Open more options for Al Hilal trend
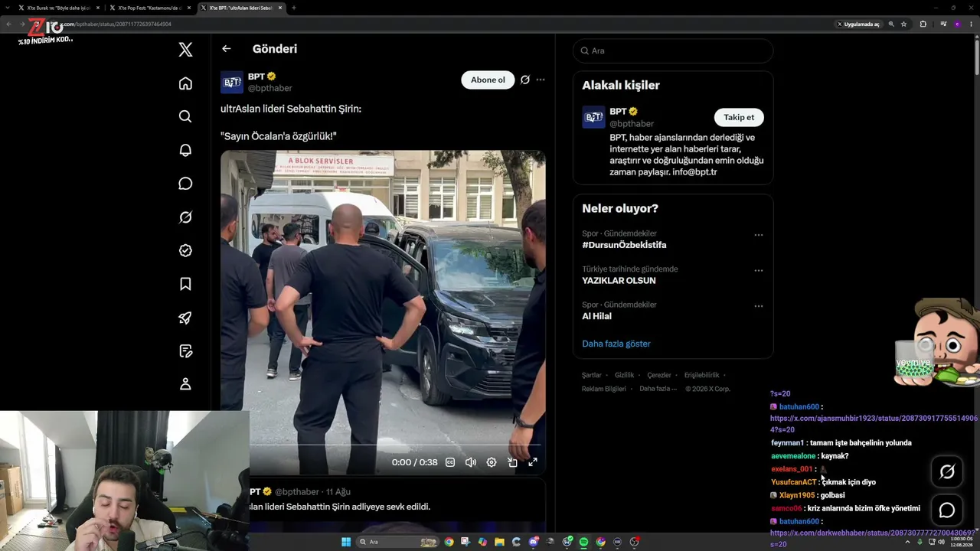The height and width of the screenshot is (551, 980). [x=759, y=306]
